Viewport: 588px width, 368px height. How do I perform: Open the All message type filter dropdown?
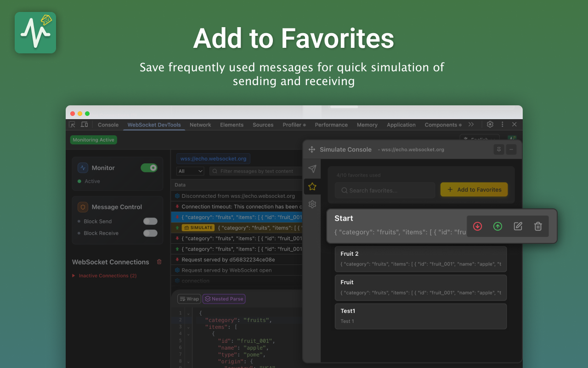pos(190,171)
